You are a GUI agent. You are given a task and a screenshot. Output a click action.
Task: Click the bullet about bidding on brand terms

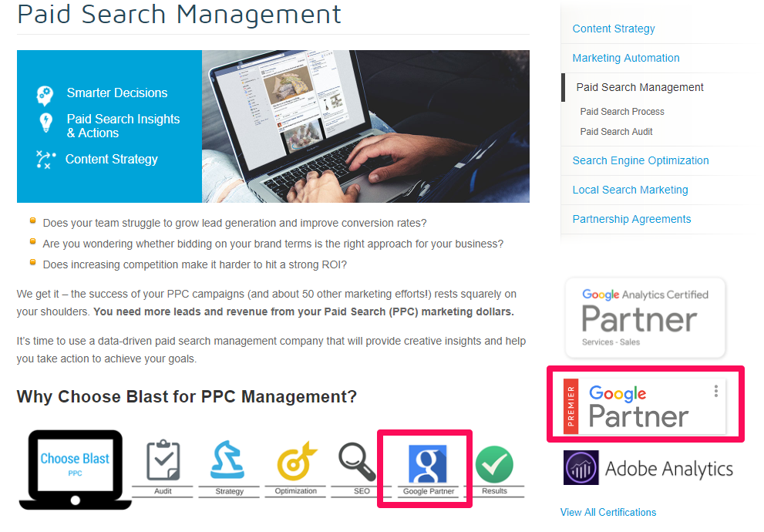click(273, 244)
